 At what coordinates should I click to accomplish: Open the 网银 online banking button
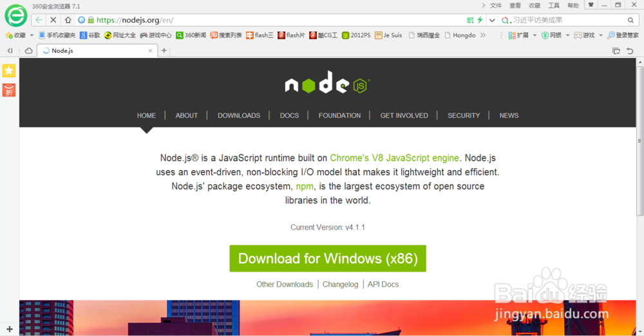click(x=551, y=35)
